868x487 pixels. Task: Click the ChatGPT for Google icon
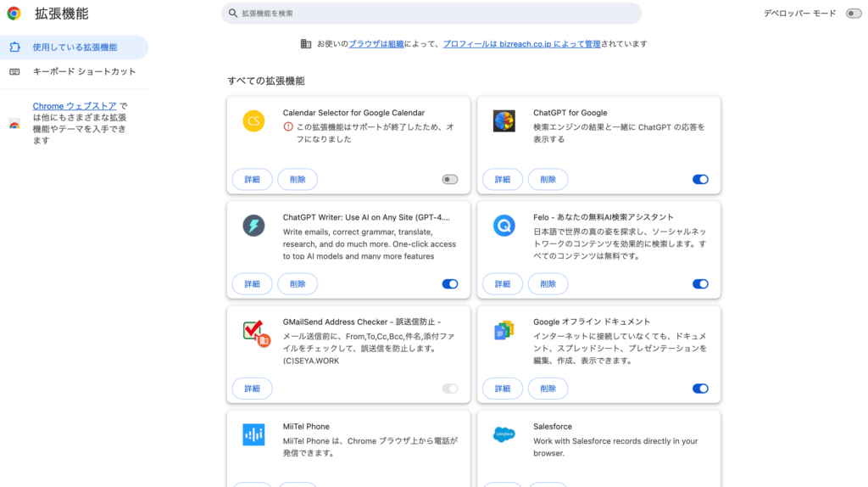[504, 120]
